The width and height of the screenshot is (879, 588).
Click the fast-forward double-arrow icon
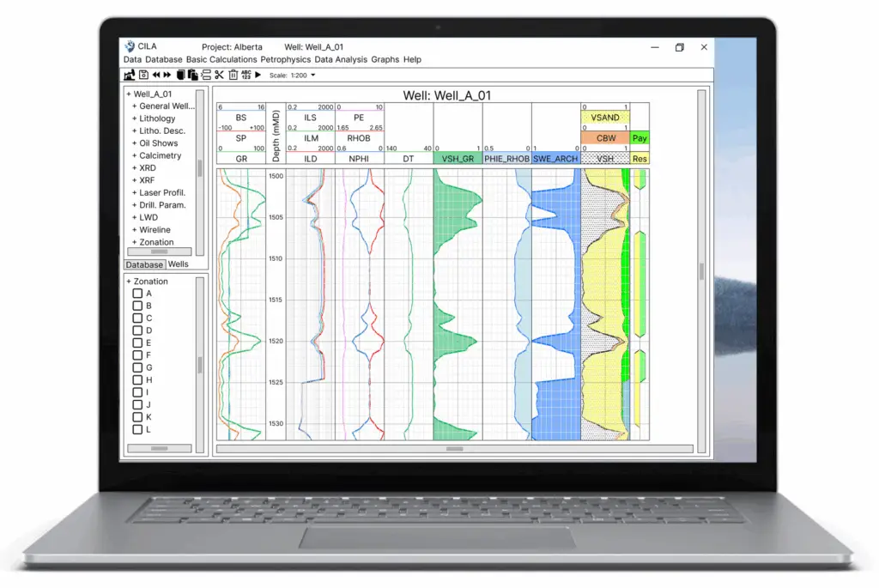point(167,75)
